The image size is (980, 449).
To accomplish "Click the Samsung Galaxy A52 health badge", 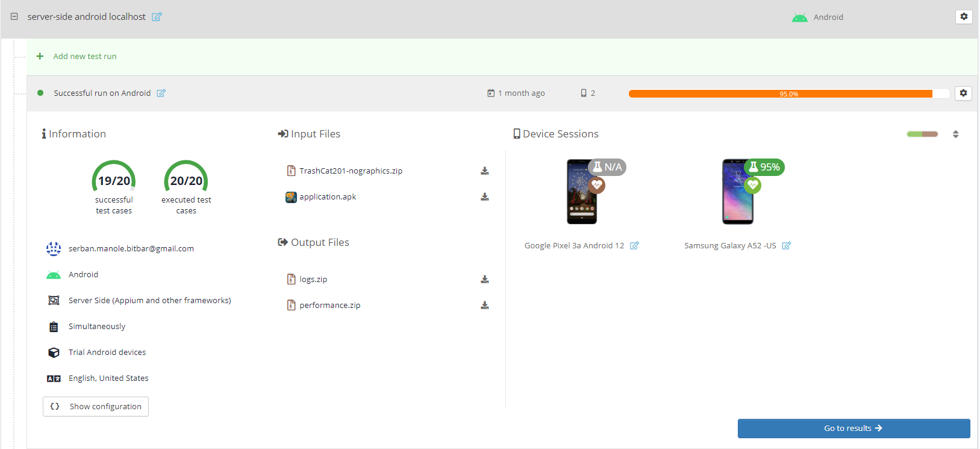I will coord(752,185).
